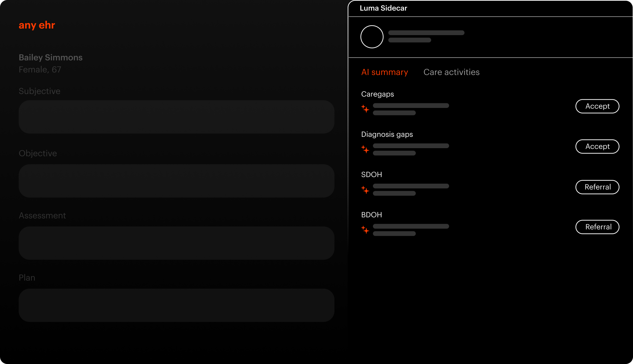This screenshot has height=364, width=633.
Task: Click the 'any ehr' logo
Action: tap(37, 25)
